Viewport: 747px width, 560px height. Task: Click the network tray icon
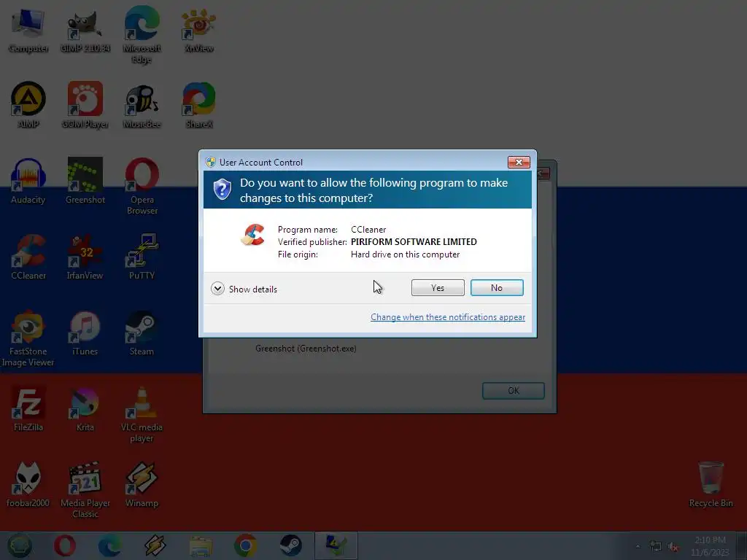click(x=656, y=547)
